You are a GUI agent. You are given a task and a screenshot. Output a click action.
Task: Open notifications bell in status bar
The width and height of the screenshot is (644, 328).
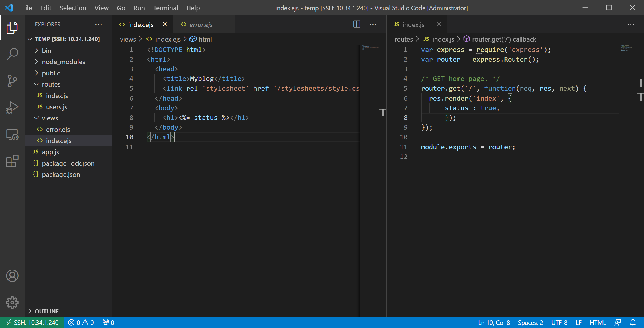[x=633, y=323]
